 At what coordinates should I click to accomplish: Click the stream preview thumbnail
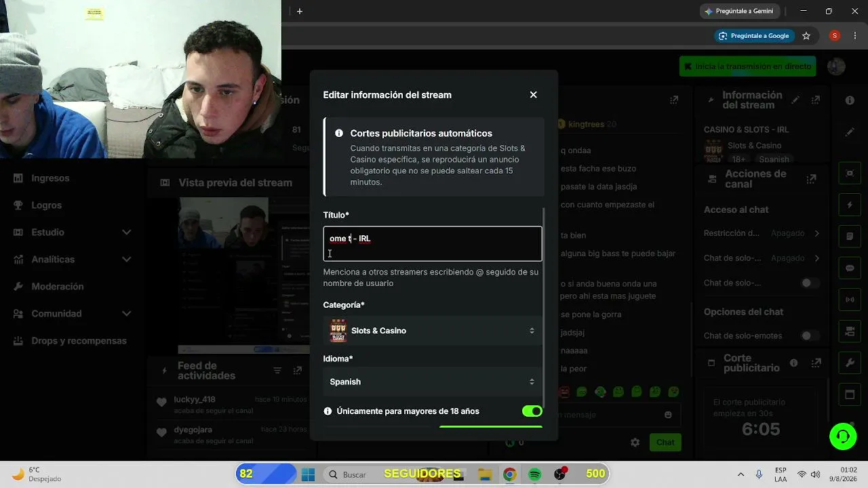(x=244, y=275)
